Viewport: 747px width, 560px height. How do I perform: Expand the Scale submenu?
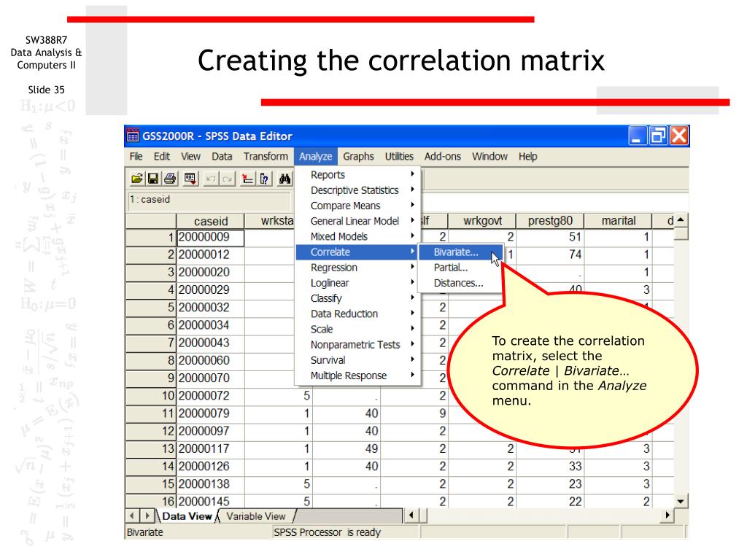click(357, 330)
